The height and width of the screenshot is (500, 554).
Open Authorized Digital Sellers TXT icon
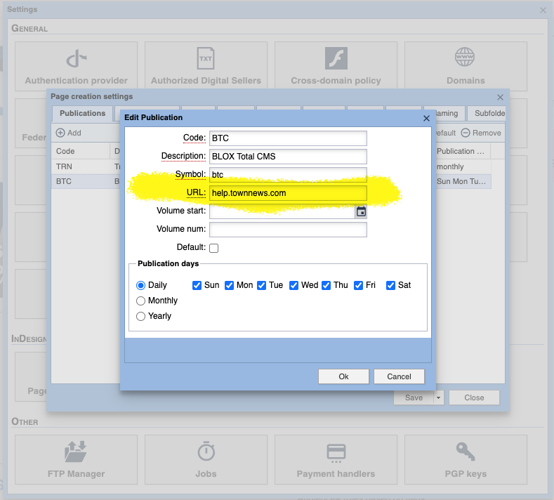pos(206,58)
